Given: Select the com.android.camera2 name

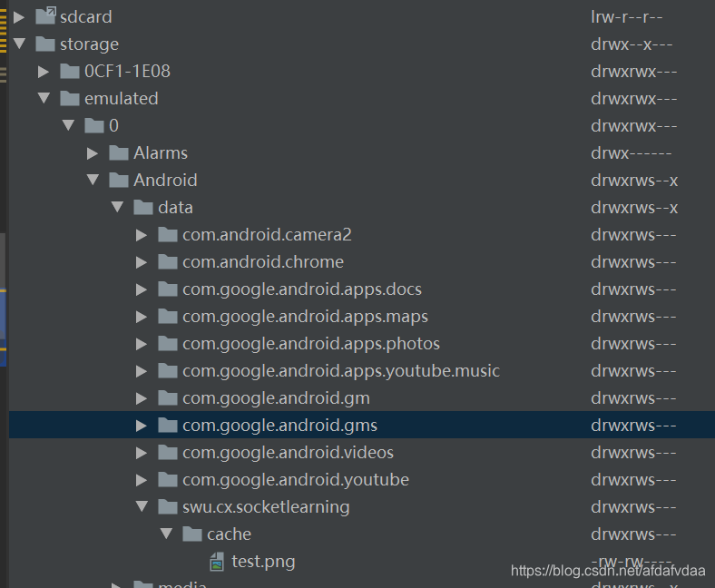Looking at the screenshot, I should pos(267,234).
